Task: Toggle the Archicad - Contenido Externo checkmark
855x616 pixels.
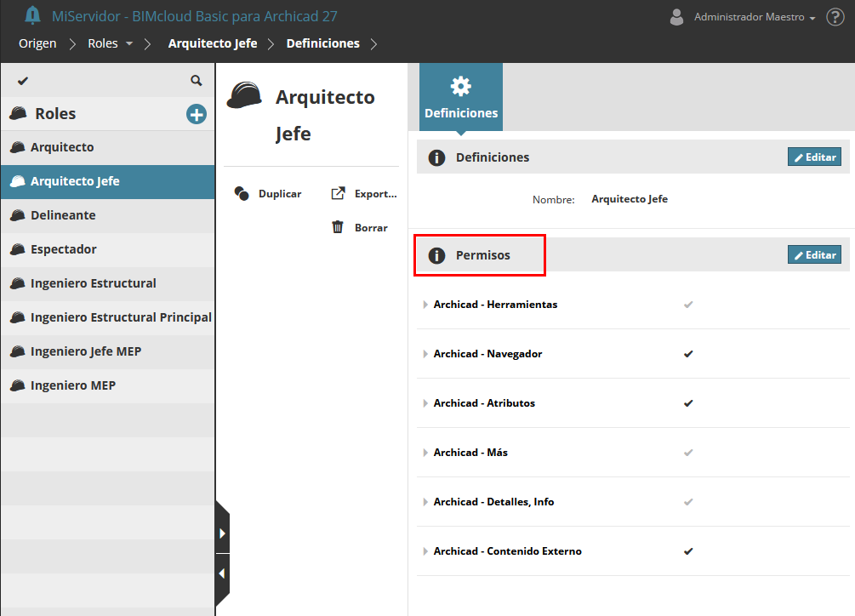Action: click(x=688, y=551)
